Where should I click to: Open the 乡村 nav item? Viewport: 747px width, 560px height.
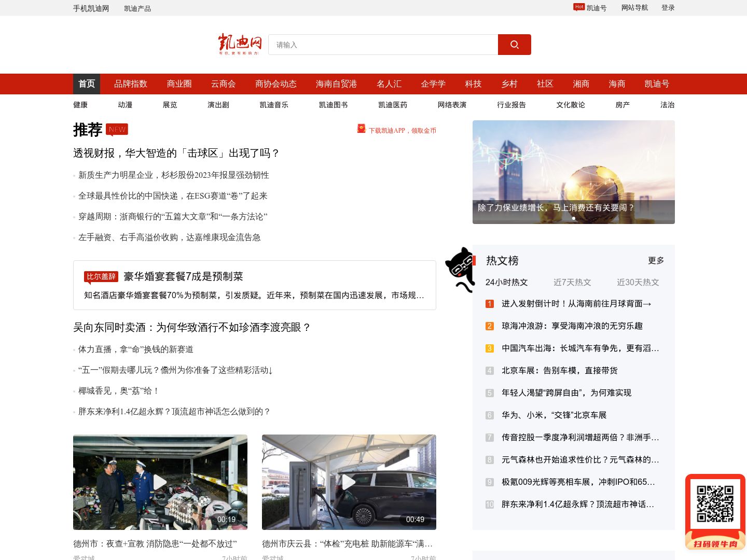[x=509, y=84]
